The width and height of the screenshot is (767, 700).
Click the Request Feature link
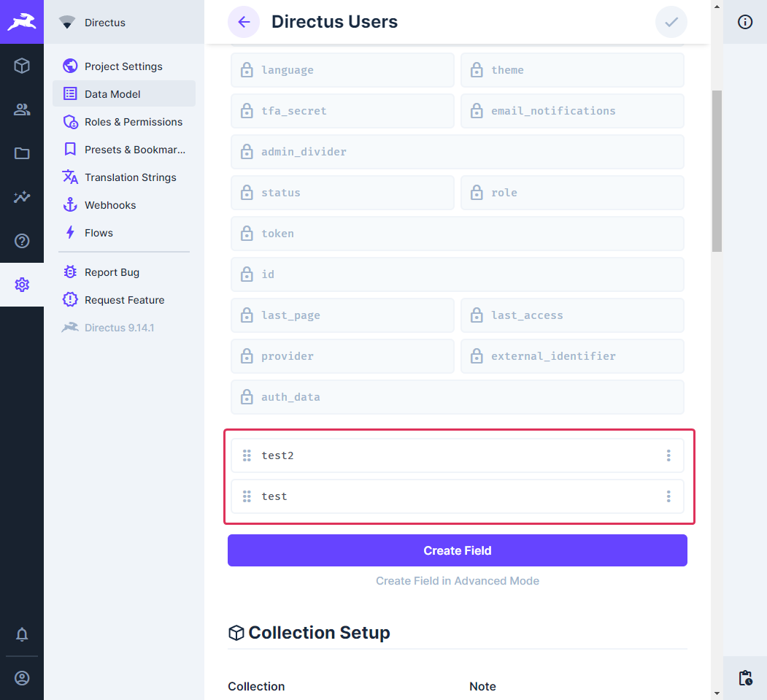point(124,300)
